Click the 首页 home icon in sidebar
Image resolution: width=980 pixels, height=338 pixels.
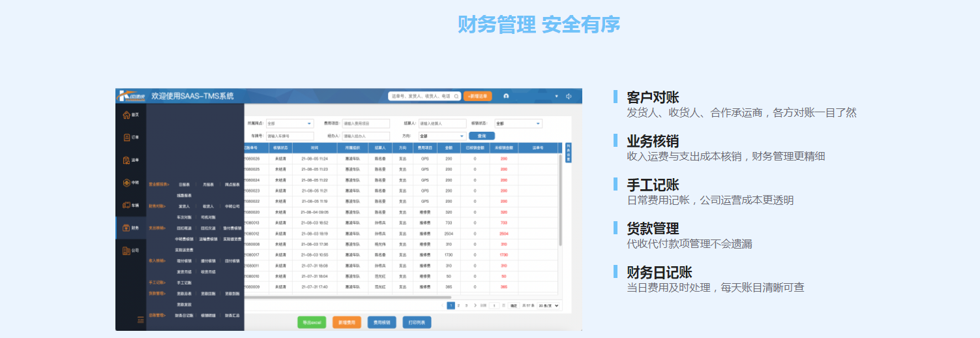(x=126, y=115)
